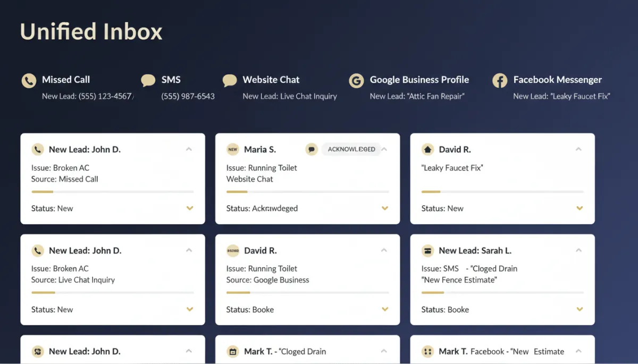Click the Facebook Messenger f icon
Screen dimensions: 638x364
500,81
